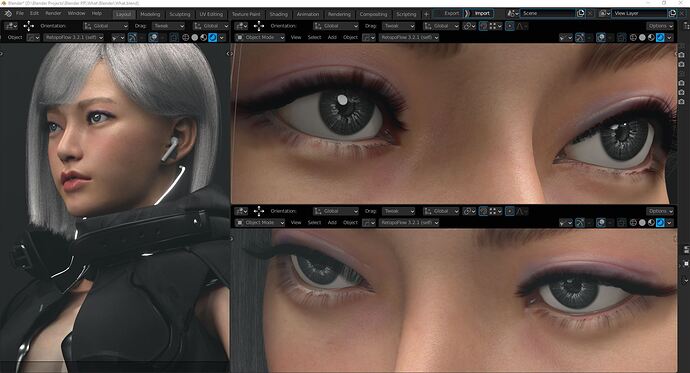Select rendered shading in the left viewport
The height and width of the screenshot is (373, 690).
pyautogui.click(x=213, y=37)
